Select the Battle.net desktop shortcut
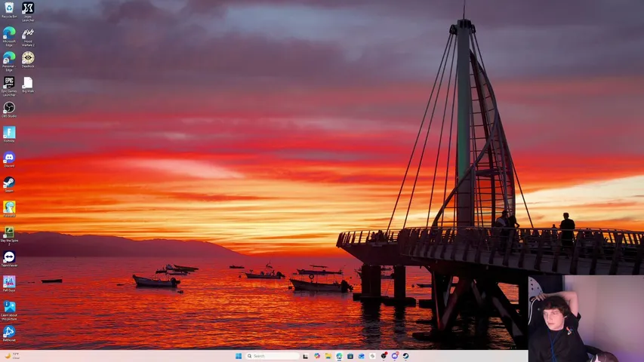This screenshot has height=362, width=644. tap(9, 333)
